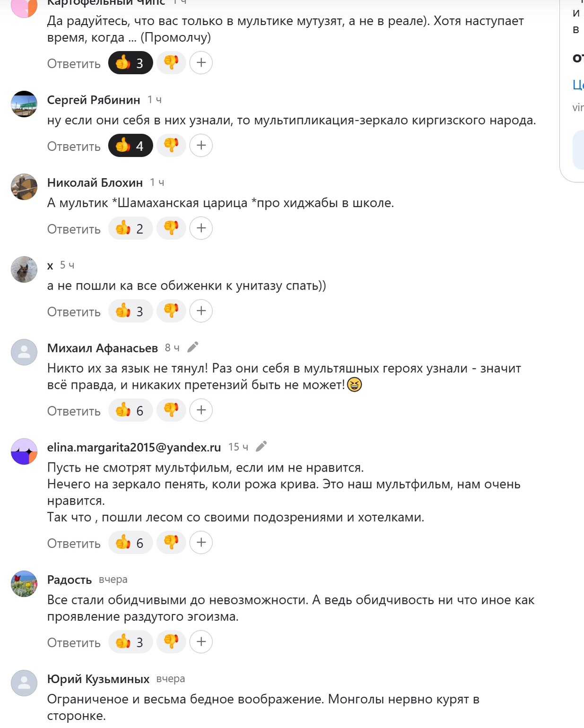Open Николай Блохин's profile name
This screenshot has width=584, height=728.
click(x=95, y=183)
